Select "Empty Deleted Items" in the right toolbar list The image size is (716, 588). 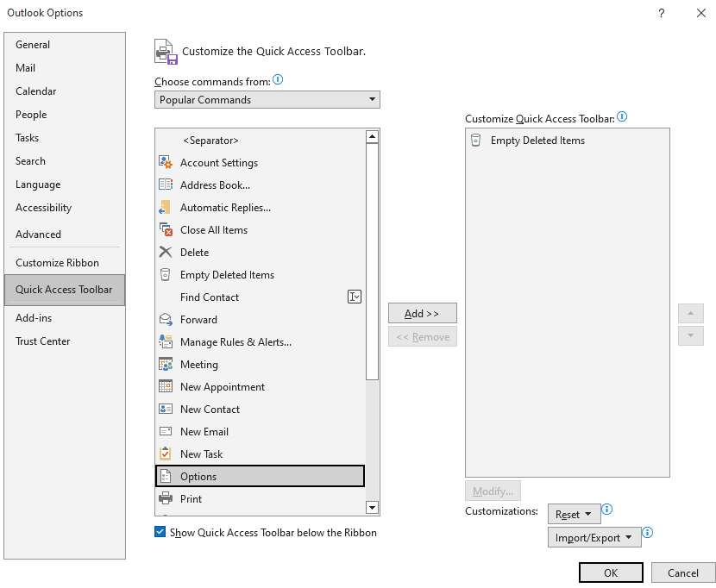click(x=567, y=141)
